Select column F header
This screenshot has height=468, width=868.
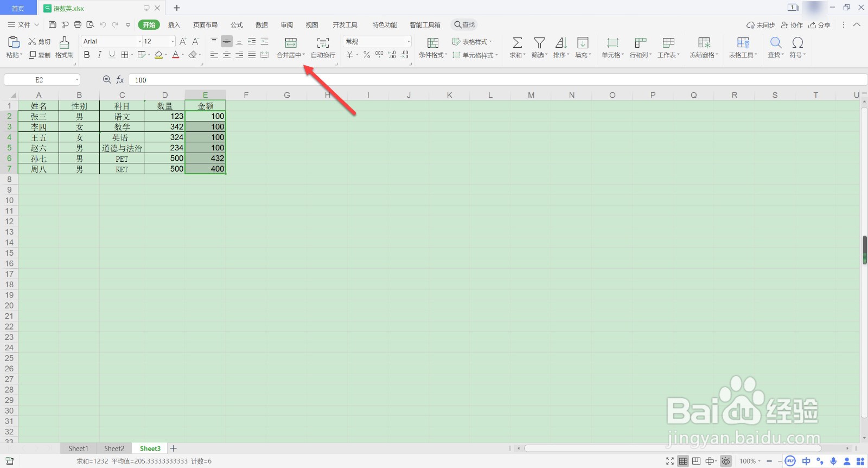pos(246,95)
